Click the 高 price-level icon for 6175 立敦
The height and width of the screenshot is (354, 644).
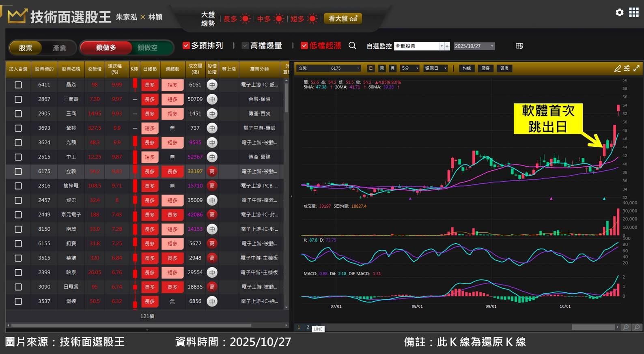click(x=212, y=172)
